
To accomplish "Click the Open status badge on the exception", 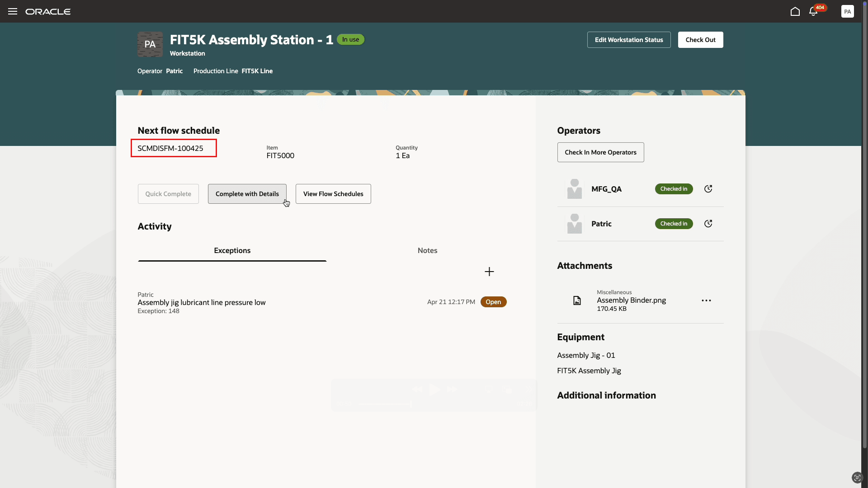I will click(493, 301).
